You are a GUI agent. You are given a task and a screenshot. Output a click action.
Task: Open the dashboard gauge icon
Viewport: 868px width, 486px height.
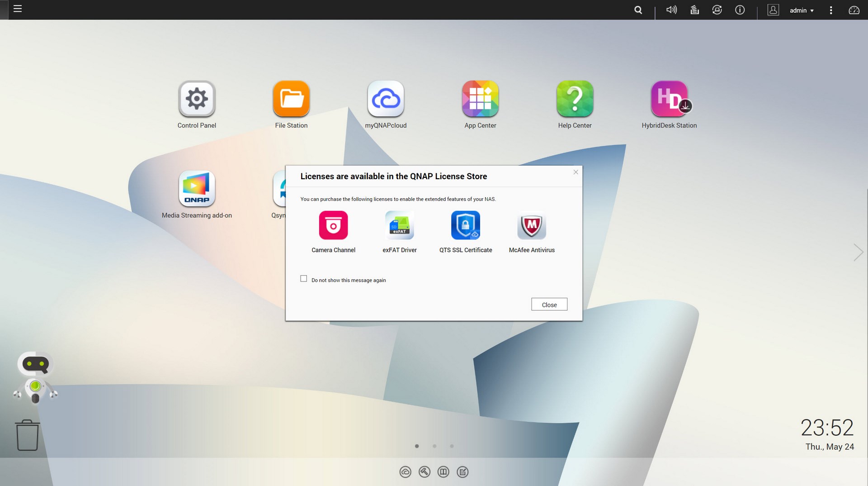(854, 10)
